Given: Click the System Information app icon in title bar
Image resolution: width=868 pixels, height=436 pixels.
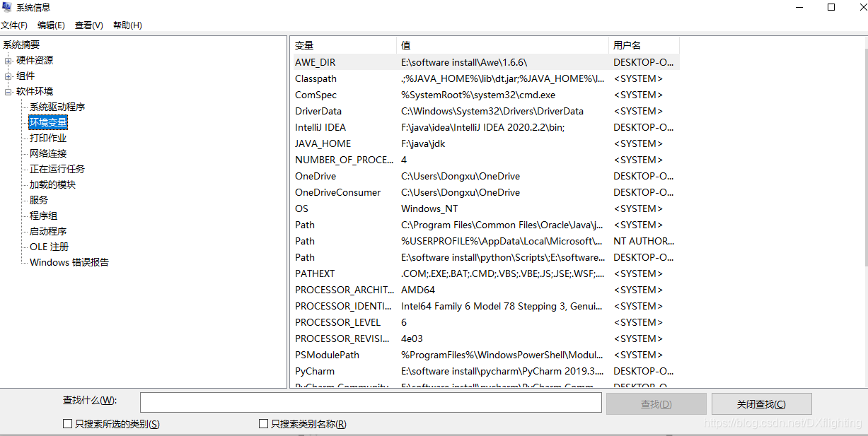Looking at the screenshot, I should [x=8, y=8].
